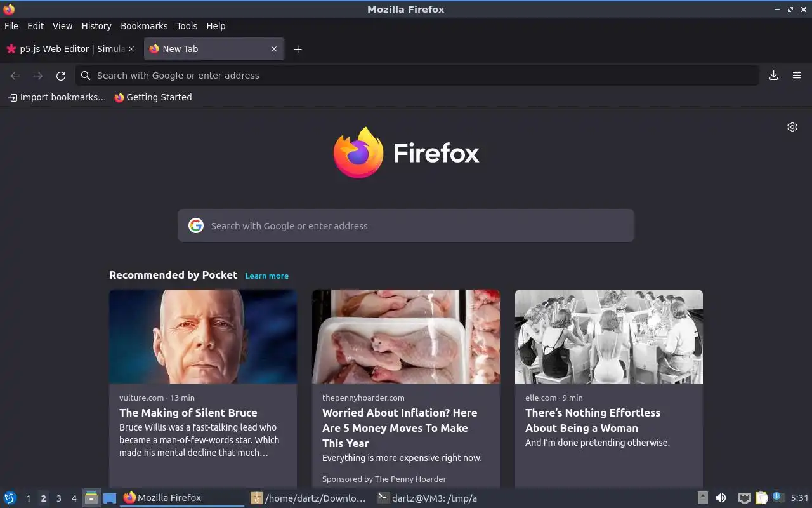
Task: Open the network tray icon
Action: pyautogui.click(x=745, y=498)
